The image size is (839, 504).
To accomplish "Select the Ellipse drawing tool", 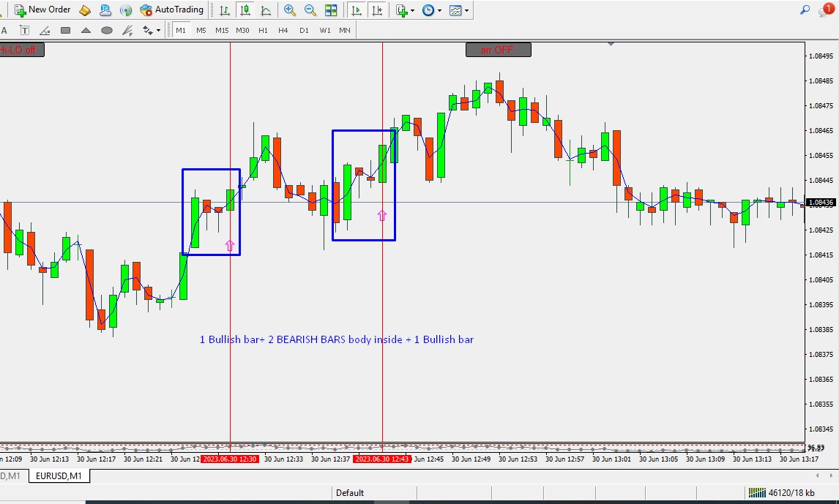I will pos(106,31).
